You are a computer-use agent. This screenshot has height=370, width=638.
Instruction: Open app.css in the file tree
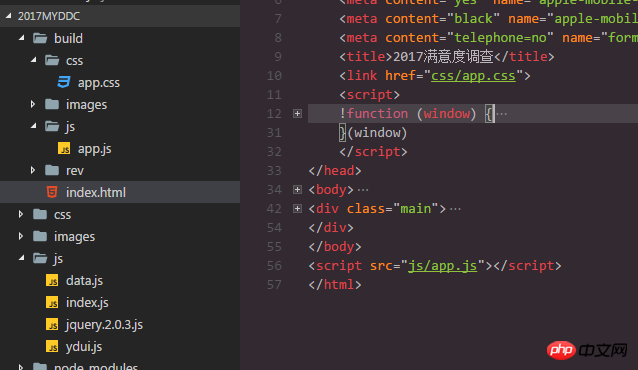click(x=99, y=83)
